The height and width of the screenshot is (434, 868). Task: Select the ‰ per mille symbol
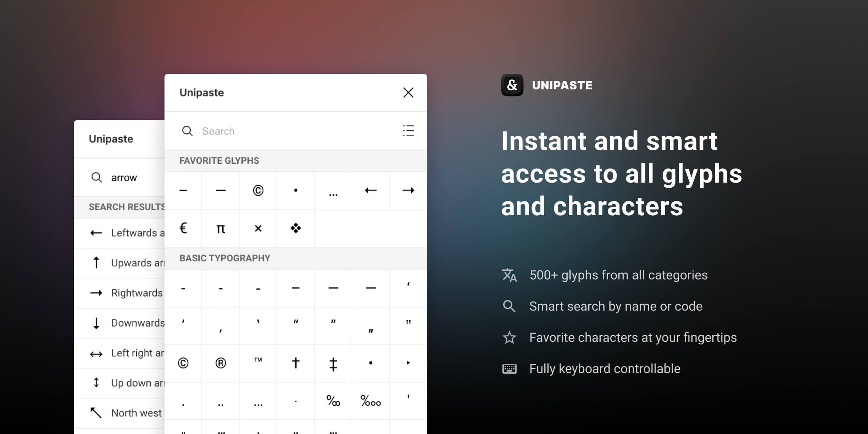coord(333,401)
